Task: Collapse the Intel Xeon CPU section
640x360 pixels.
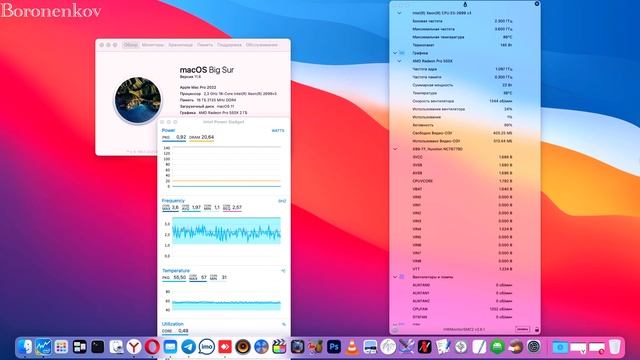Action: (399, 13)
